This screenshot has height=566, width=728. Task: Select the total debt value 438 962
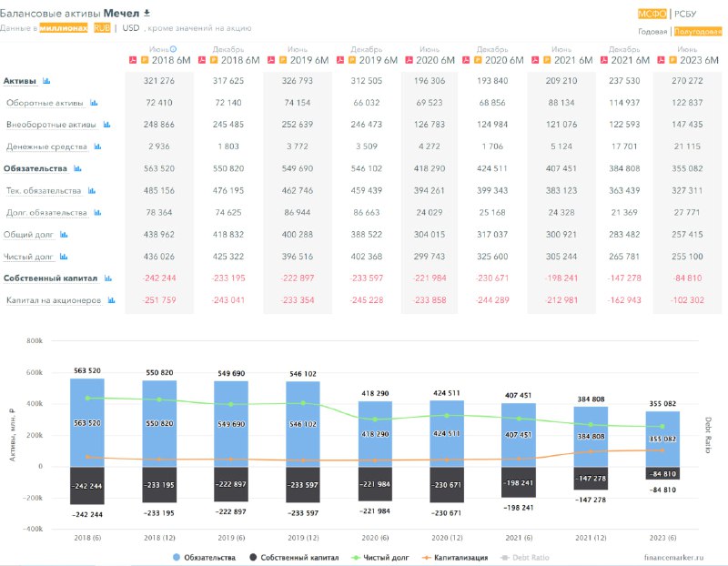(x=159, y=235)
